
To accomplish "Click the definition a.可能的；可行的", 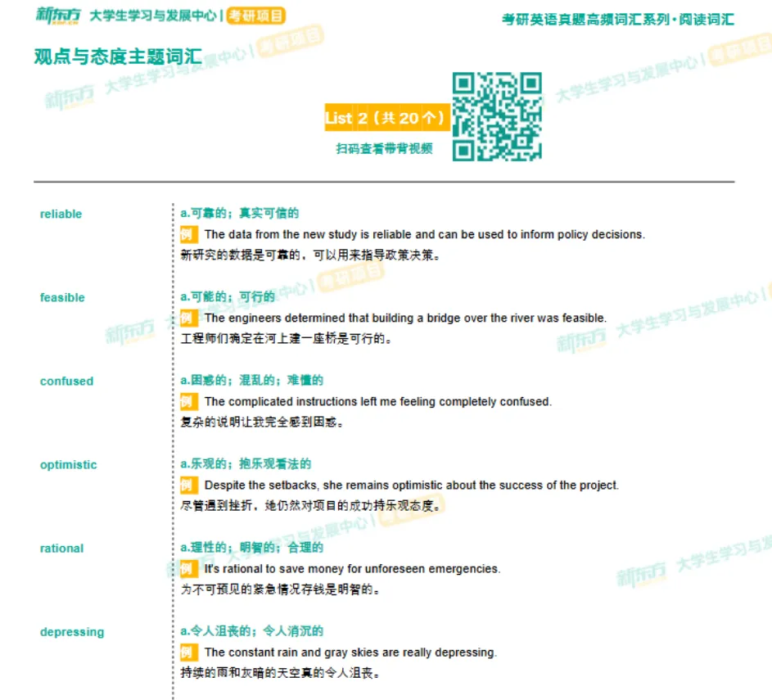I will coord(228,297).
